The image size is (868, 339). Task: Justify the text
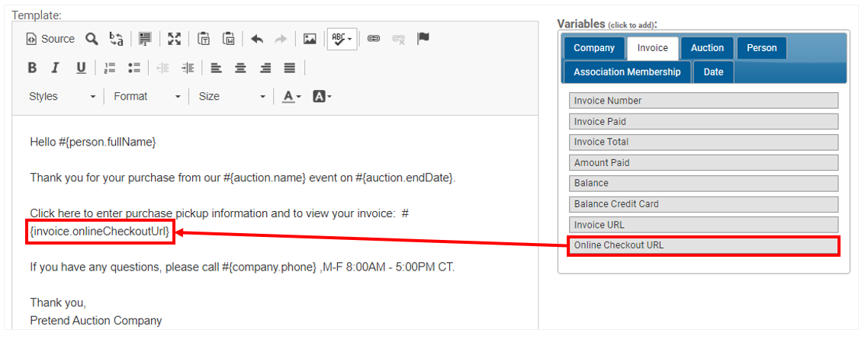click(x=290, y=68)
